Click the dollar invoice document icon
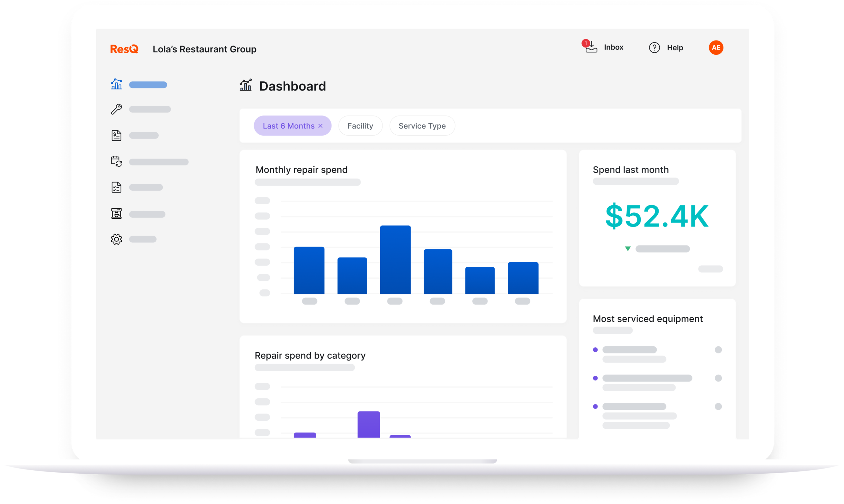Screen dimensions: 844x504 coord(116,135)
